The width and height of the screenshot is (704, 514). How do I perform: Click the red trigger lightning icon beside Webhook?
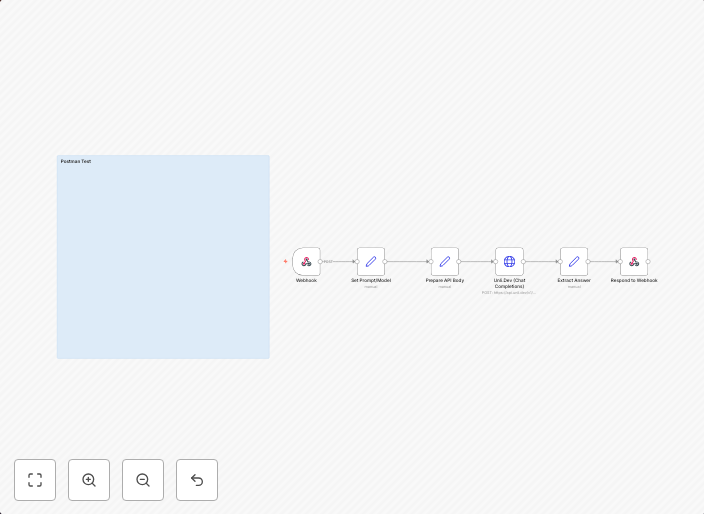pyautogui.click(x=286, y=261)
